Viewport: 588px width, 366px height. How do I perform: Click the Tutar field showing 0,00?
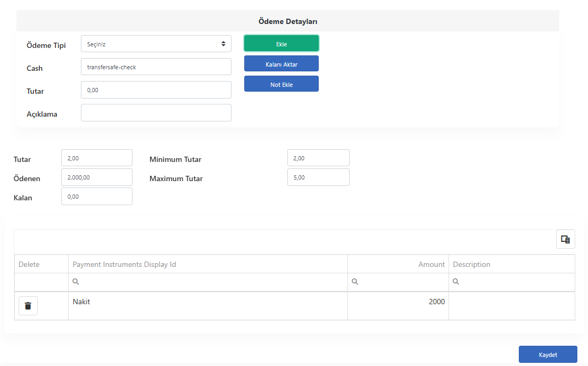156,90
